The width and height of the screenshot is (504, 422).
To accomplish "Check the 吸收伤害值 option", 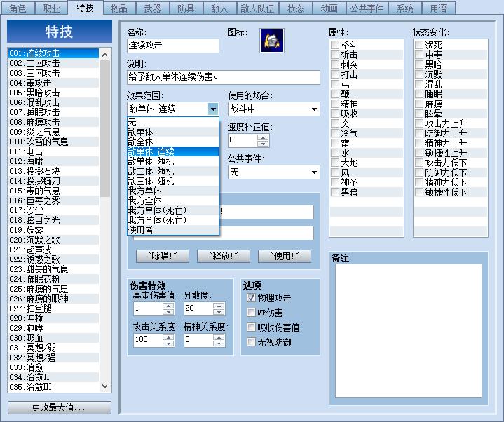I will click(251, 327).
